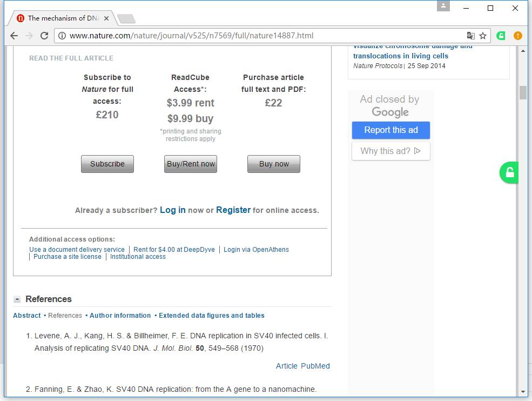Click Additional access options label
This screenshot has width=532, height=401.
[72, 239]
